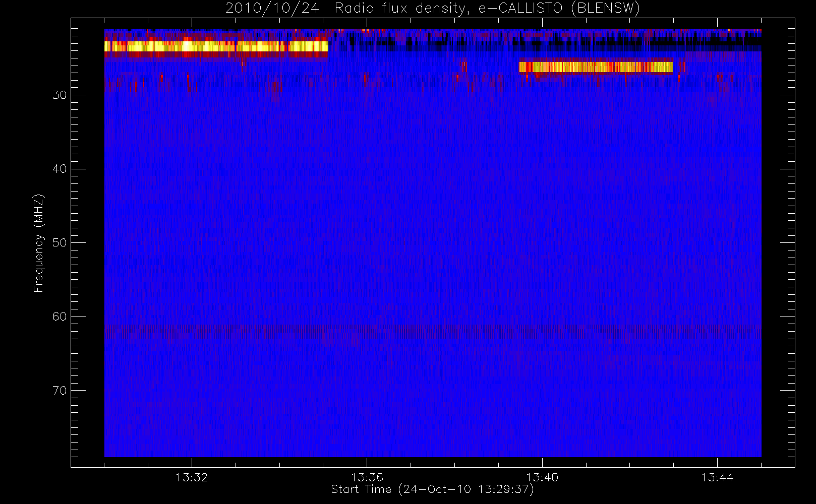Click the bright yellow emission band near 13:32
Image resolution: width=816 pixels, height=504 pixels.
click(x=216, y=46)
